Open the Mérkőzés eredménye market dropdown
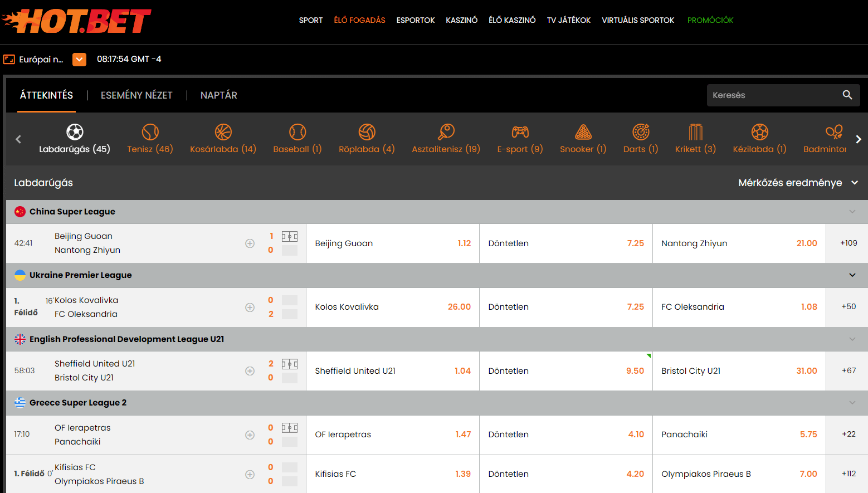 [x=798, y=183]
